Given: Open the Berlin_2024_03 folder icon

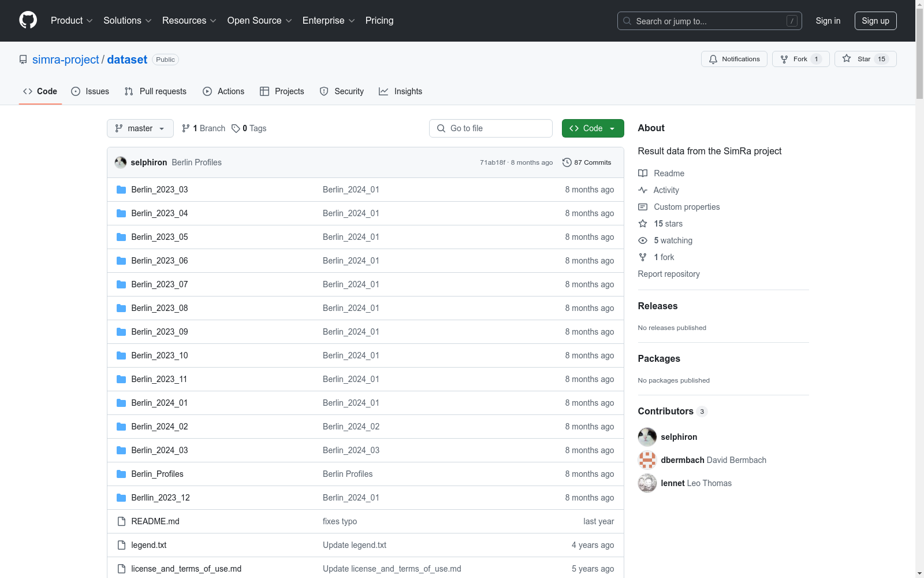Looking at the screenshot, I should pyautogui.click(x=121, y=450).
